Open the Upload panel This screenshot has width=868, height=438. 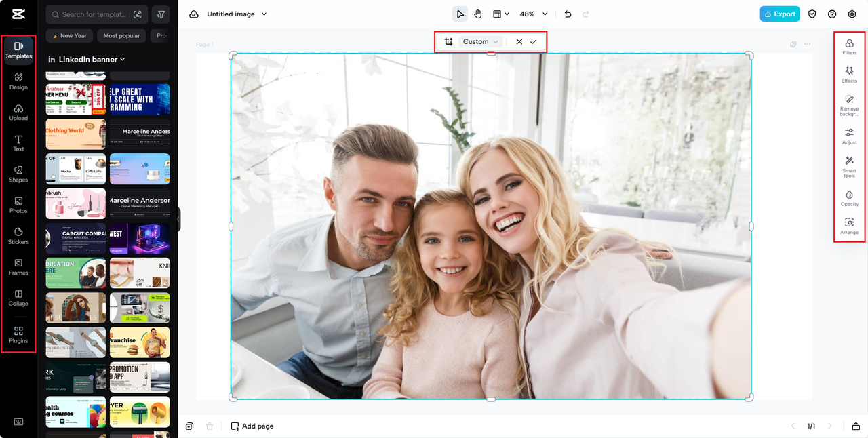point(18,113)
